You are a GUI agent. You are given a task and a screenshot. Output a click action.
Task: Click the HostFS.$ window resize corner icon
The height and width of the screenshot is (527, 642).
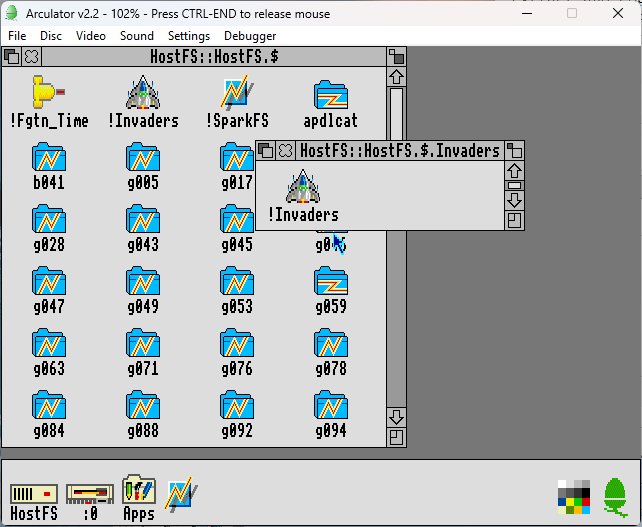(396, 437)
